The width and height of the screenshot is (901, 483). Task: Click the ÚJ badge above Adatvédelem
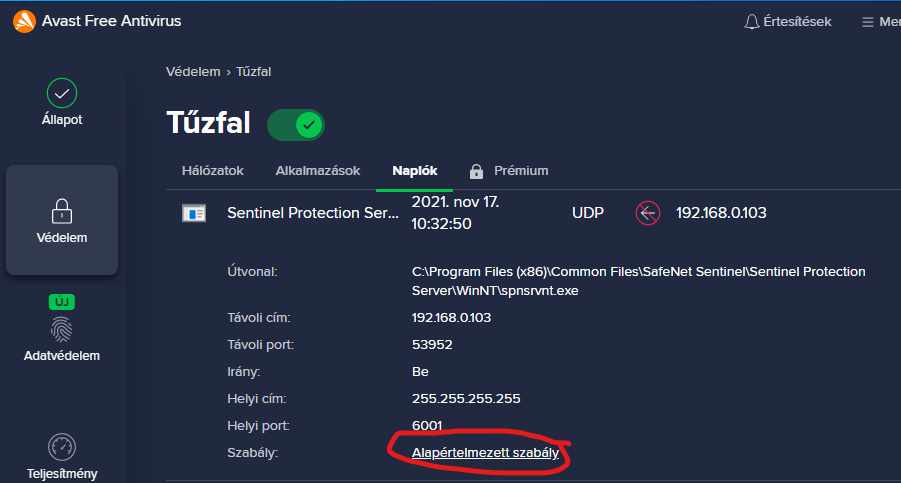(62, 302)
